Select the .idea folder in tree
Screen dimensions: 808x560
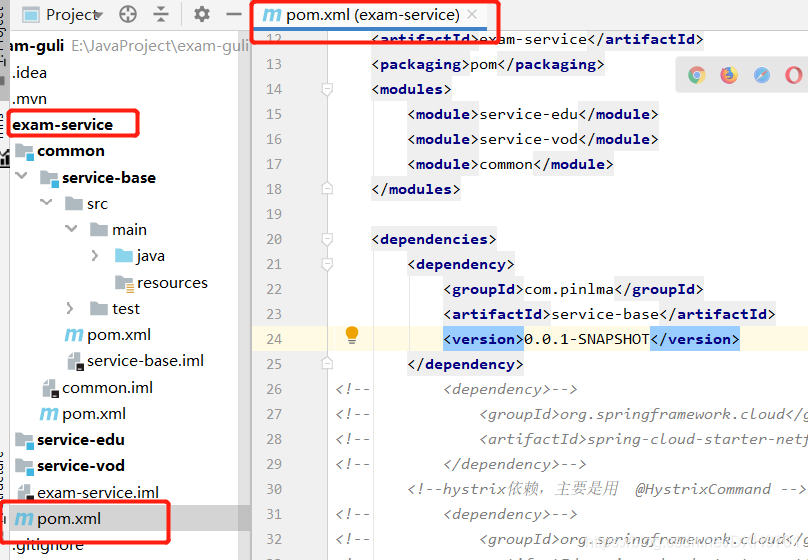30,73
